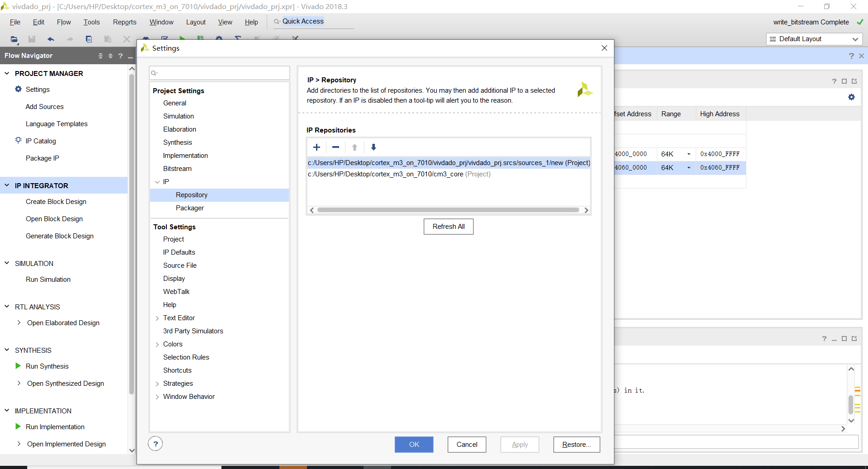Collapse the SIMULATION section
This screenshot has width=868, height=469.
tap(7, 263)
